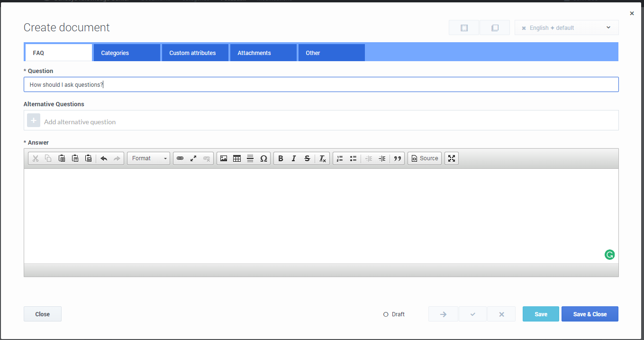
Task: Toggle Source view in the editor
Action: pyautogui.click(x=425, y=158)
